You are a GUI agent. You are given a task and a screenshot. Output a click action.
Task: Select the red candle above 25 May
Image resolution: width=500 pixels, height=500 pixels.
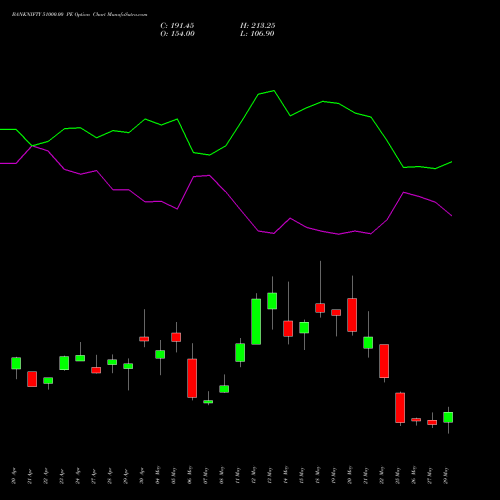[x=400, y=408]
